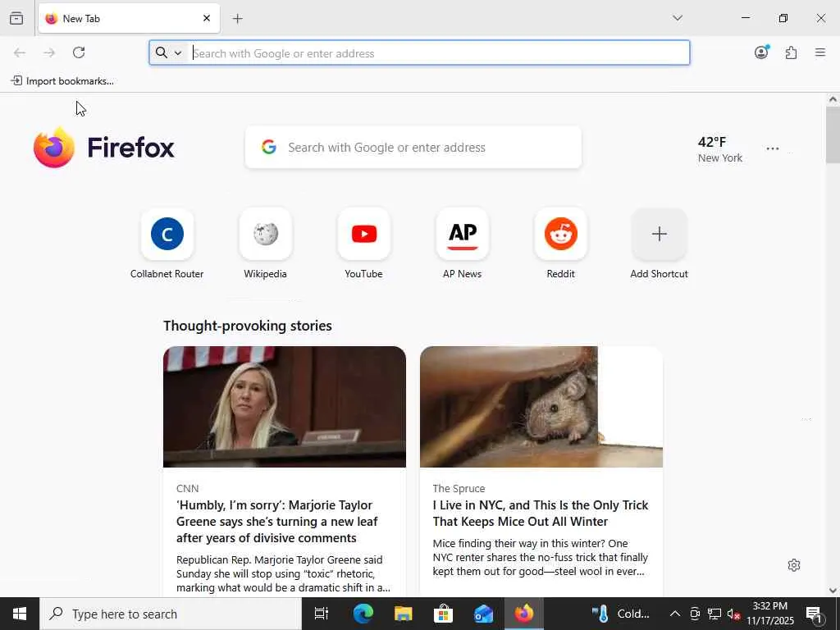Open weather widget three-dot menu
The width and height of the screenshot is (840, 630).
click(773, 148)
